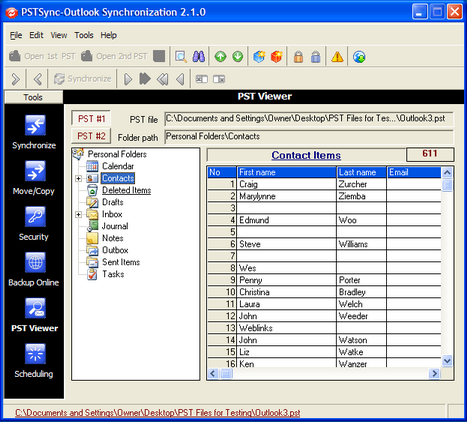The image size is (467, 422).
Task: Click the horizontal scrollbar right arrow
Action: (x=434, y=374)
